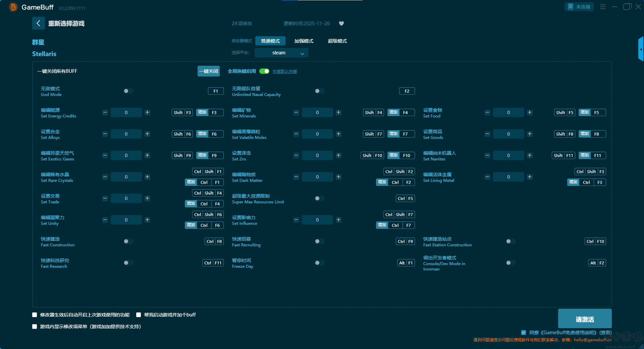Increase the Set Food value
This screenshot has width=644, height=349.
[x=530, y=112]
